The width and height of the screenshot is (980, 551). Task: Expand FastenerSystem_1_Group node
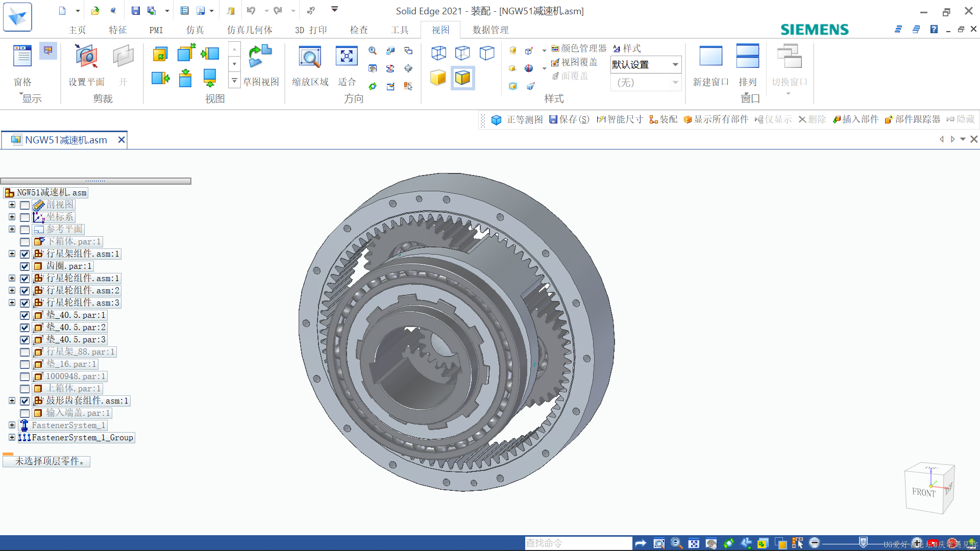click(12, 437)
